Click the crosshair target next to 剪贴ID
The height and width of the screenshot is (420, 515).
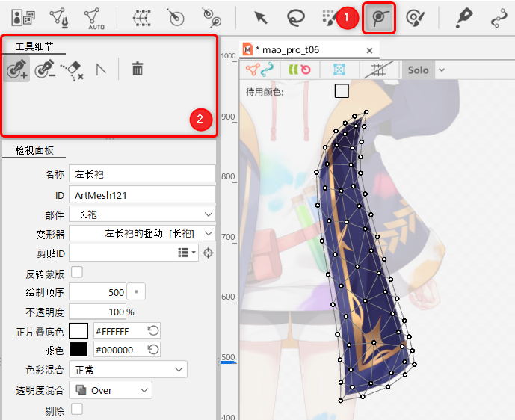coord(209,253)
